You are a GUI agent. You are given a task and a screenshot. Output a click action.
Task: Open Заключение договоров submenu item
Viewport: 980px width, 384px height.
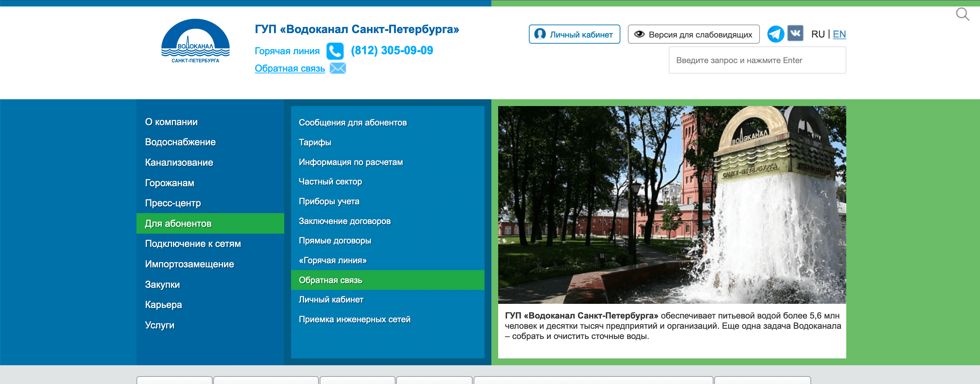click(344, 221)
